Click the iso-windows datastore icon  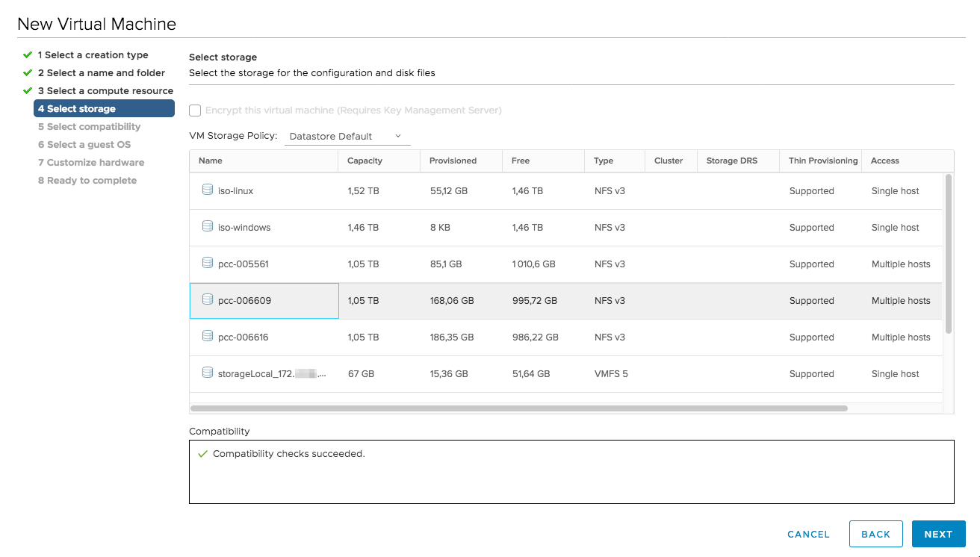[x=208, y=227]
